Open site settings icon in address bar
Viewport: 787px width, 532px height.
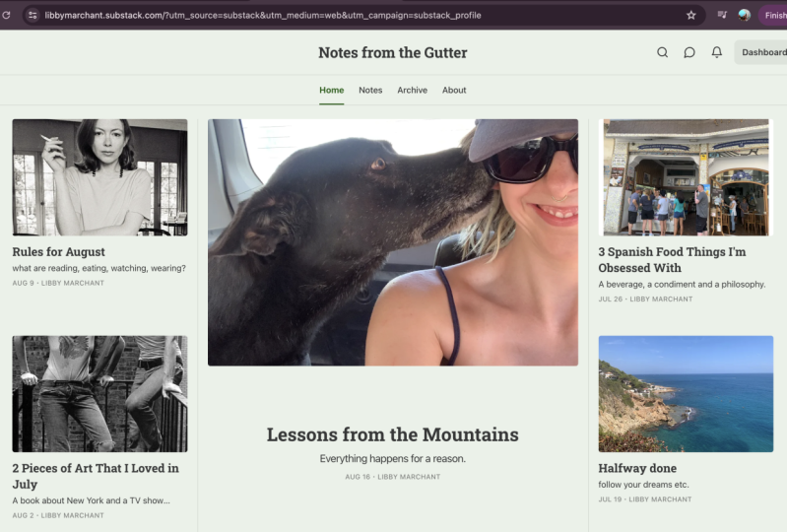coord(33,15)
